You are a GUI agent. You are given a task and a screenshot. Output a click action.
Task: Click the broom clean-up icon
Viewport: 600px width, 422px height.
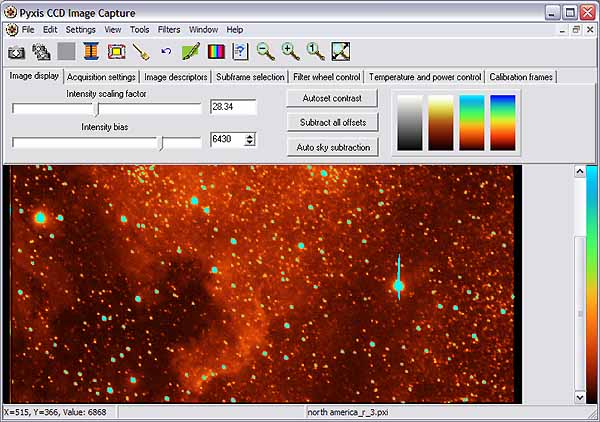point(141,52)
